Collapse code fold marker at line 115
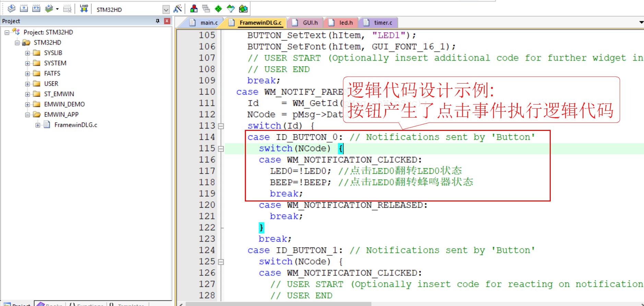Screen dimensions: 644x306 tap(221, 149)
